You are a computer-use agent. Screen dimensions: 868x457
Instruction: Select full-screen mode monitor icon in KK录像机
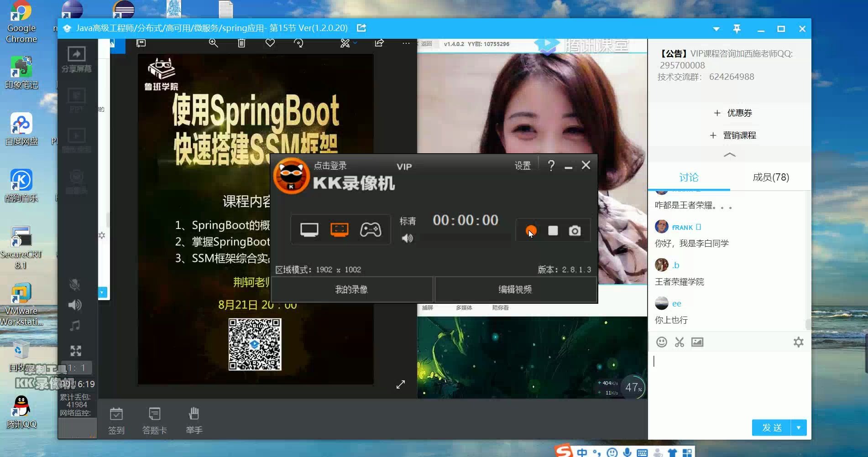309,230
